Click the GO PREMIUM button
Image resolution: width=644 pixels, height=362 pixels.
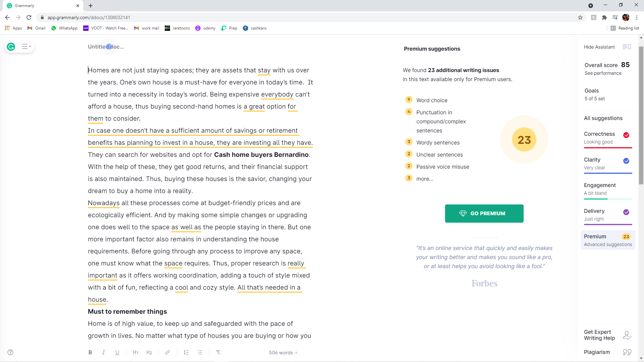[x=484, y=214]
